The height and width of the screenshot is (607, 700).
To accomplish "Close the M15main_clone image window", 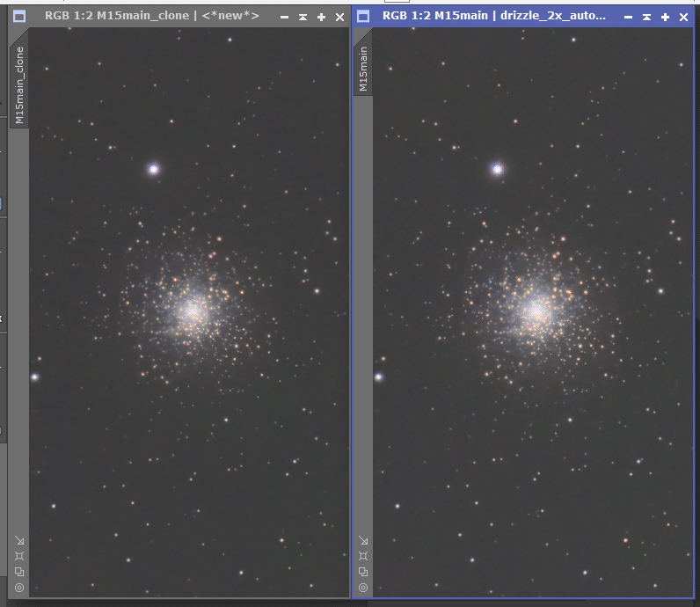I will pos(339,18).
